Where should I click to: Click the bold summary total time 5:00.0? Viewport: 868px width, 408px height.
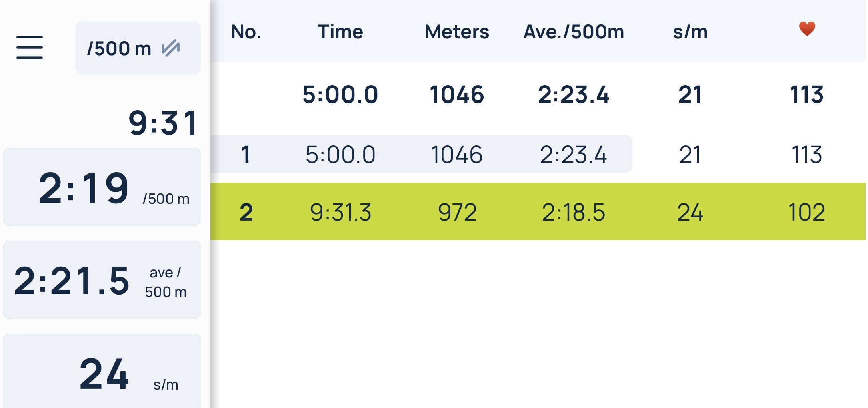coord(340,95)
